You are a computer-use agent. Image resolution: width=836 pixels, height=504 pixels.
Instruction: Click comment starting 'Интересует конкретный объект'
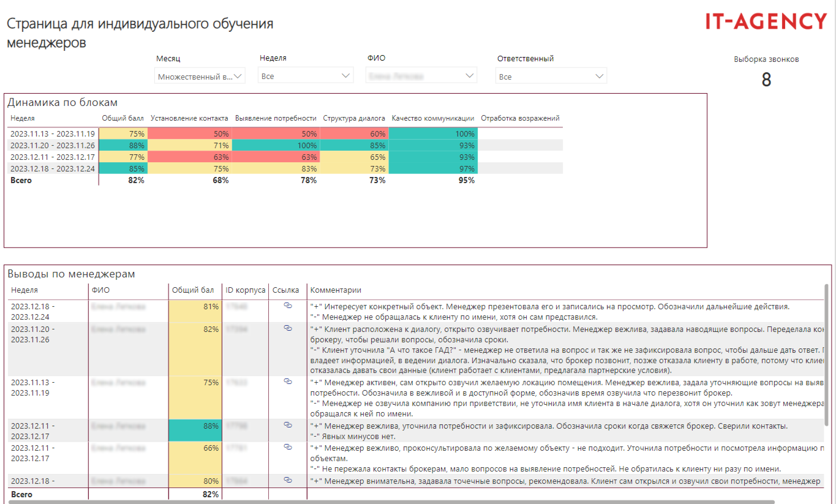(x=550, y=306)
